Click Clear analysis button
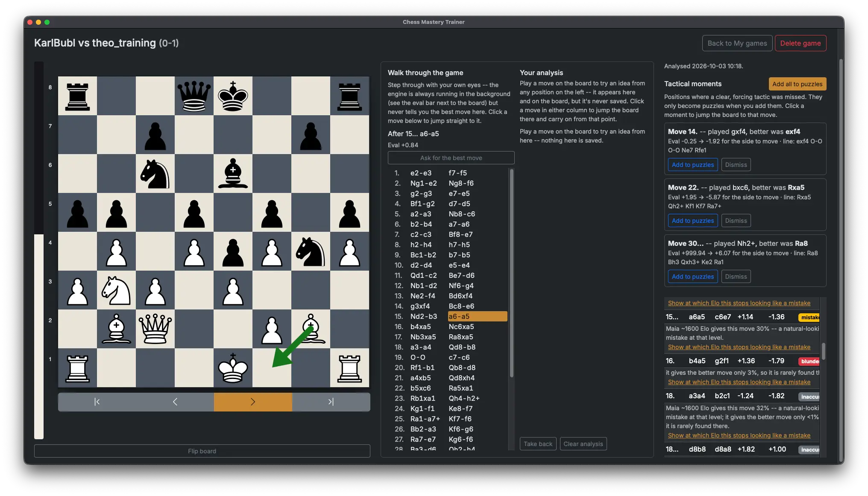This screenshot has width=868, height=496. [x=583, y=444]
